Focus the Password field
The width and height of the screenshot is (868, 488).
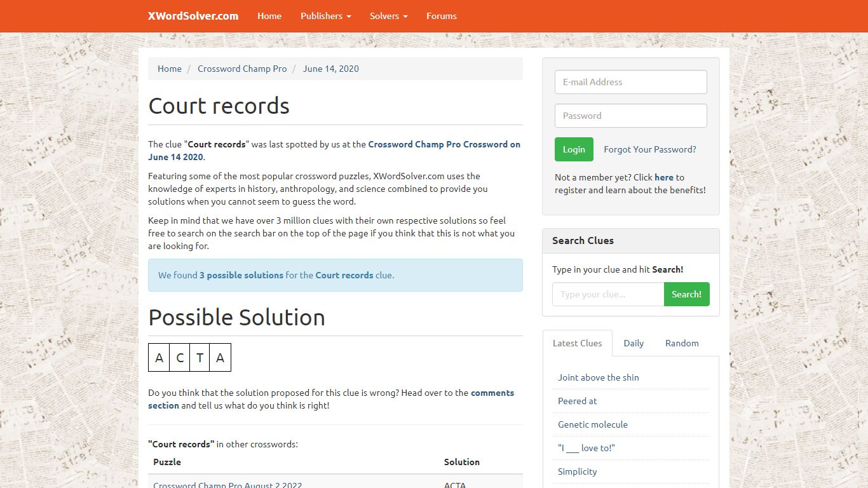pos(631,116)
